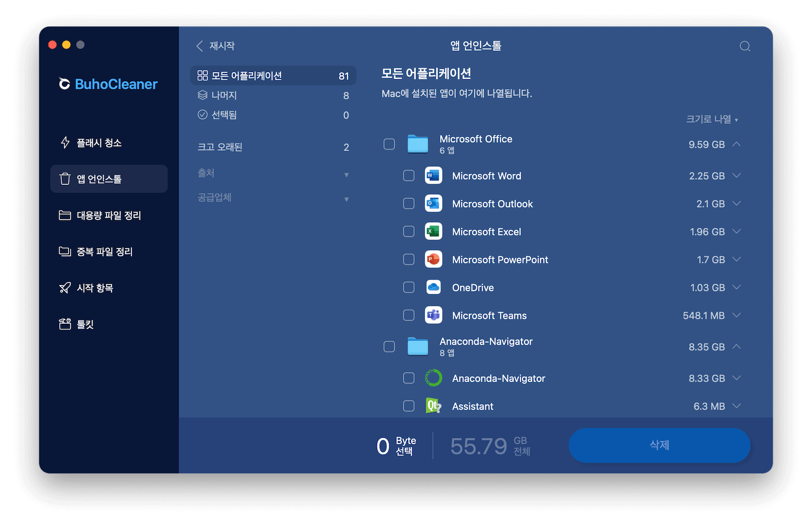Image resolution: width=812 pixels, height=525 pixels.
Task: Click the BuhoCleaner logo icon
Action: tap(64, 84)
